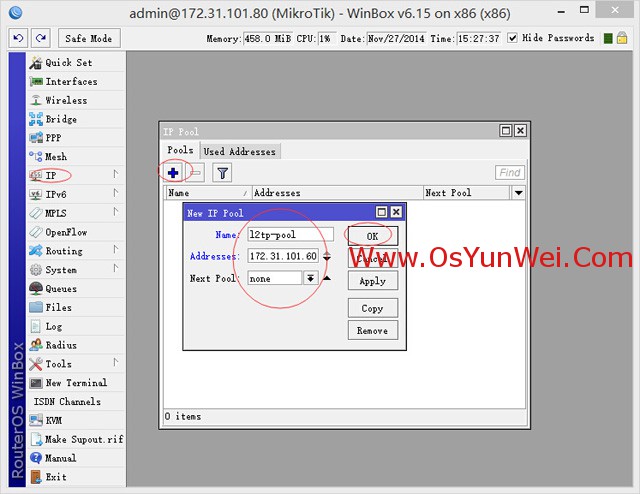Click the Find search field
Screen dimensions: 640x494
(x=510, y=173)
